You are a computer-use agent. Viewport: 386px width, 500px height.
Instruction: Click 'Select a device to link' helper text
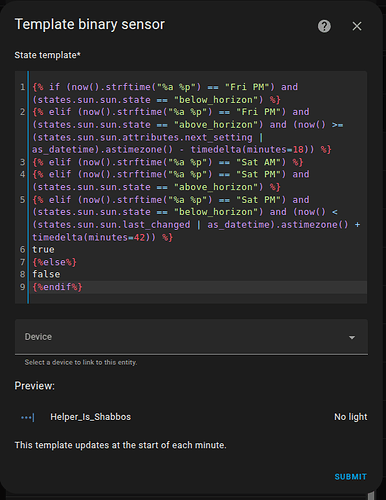tap(81, 362)
